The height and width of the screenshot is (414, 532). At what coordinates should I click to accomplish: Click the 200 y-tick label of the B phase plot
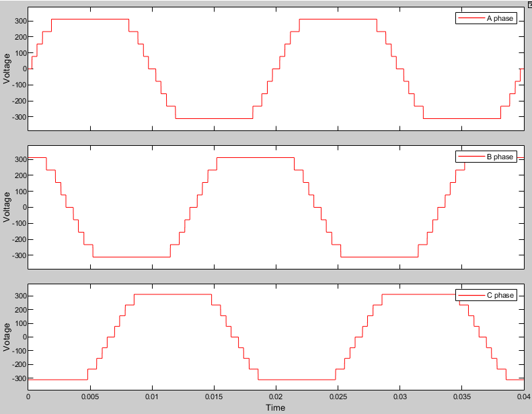(x=21, y=175)
